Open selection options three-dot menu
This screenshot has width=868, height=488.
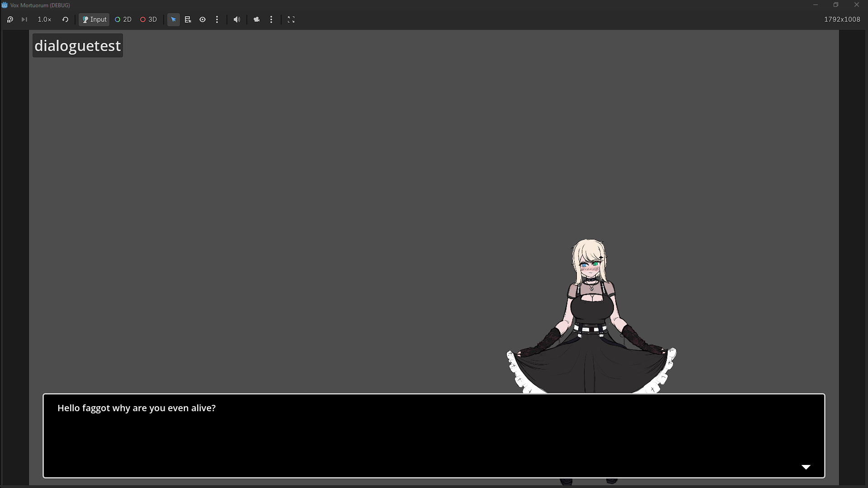coord(217,19)
